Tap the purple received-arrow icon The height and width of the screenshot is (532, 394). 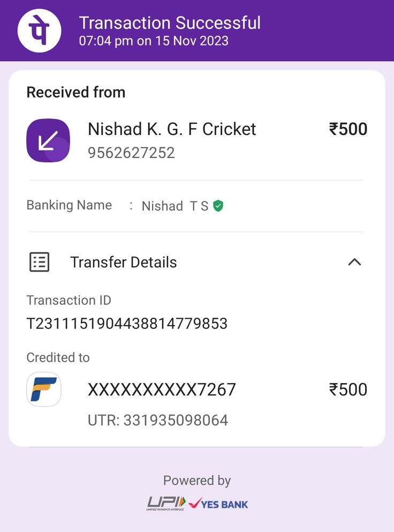[48, 140]
